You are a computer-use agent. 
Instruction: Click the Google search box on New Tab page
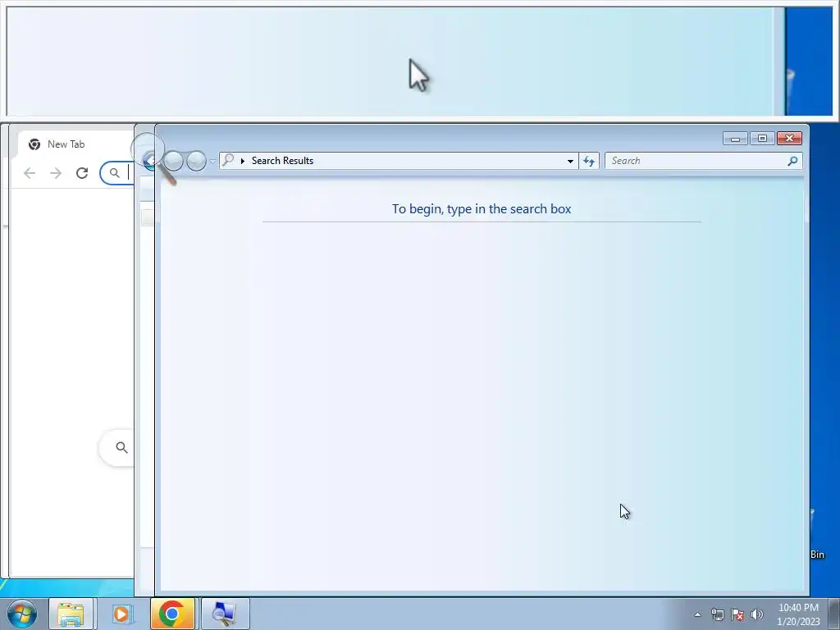pos(116,447)
